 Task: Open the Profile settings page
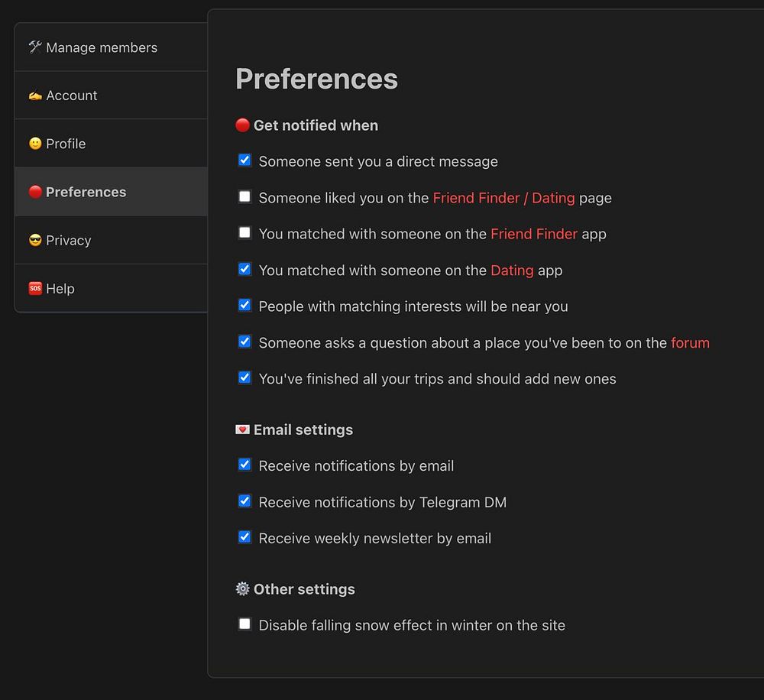[x=66, y=144]
